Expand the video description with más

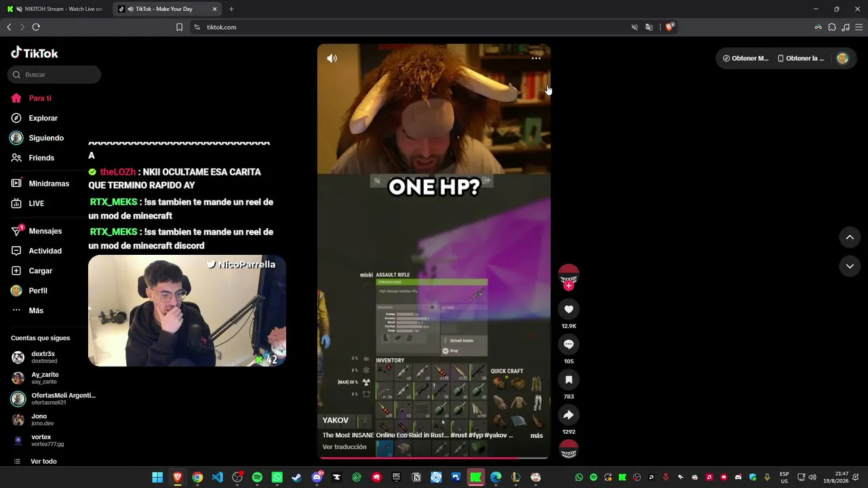[x=536, y=436]
